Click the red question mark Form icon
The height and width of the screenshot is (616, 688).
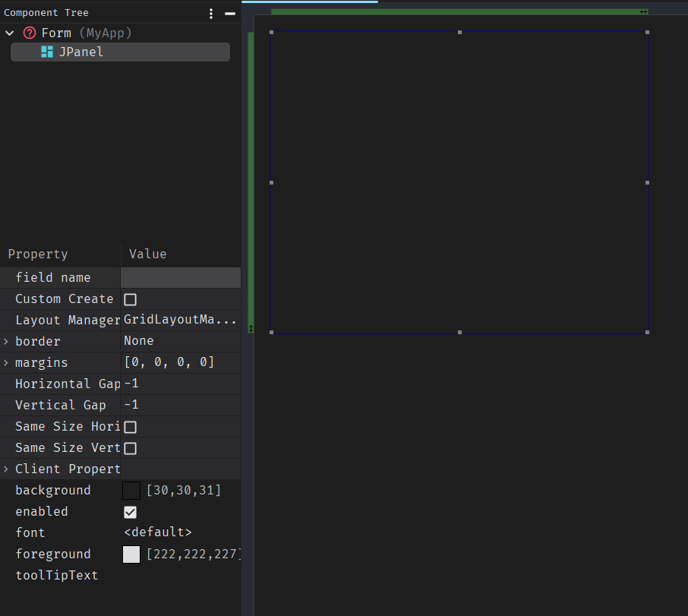[30, 33]
